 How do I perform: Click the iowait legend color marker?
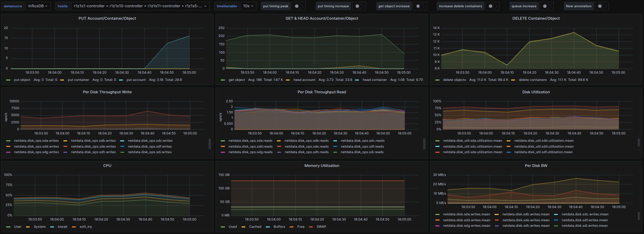point(52,227)
